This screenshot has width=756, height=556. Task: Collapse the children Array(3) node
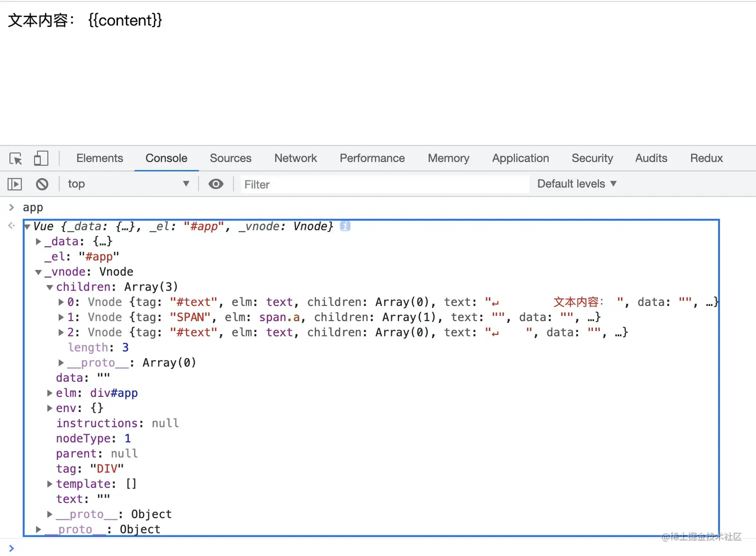pyautogui.click(x=50, y=287)
